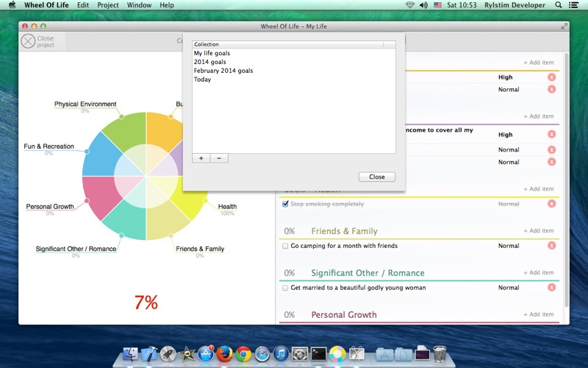Delete the item ending 'income to cover all my'
The height and width of the screenshot is (368, 588).
pyautogui.click(x=551, y=134)
